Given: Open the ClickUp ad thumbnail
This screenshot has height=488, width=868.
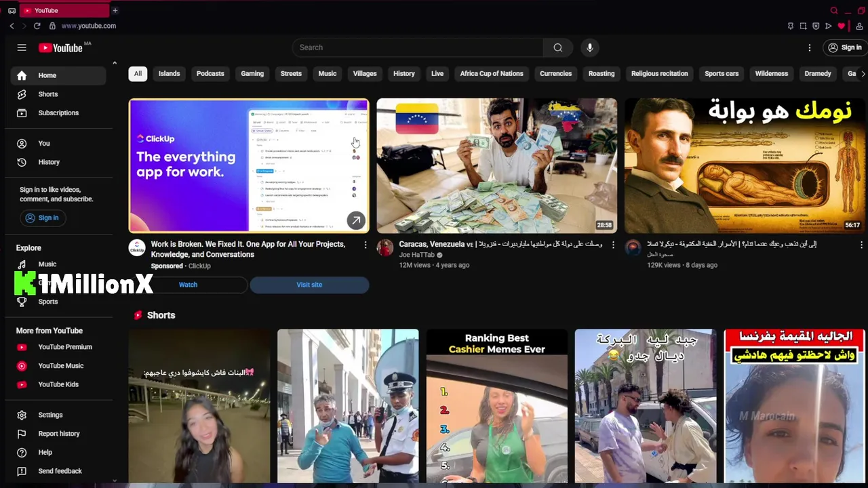Looking at the screenshot, I should click(249, 166).
